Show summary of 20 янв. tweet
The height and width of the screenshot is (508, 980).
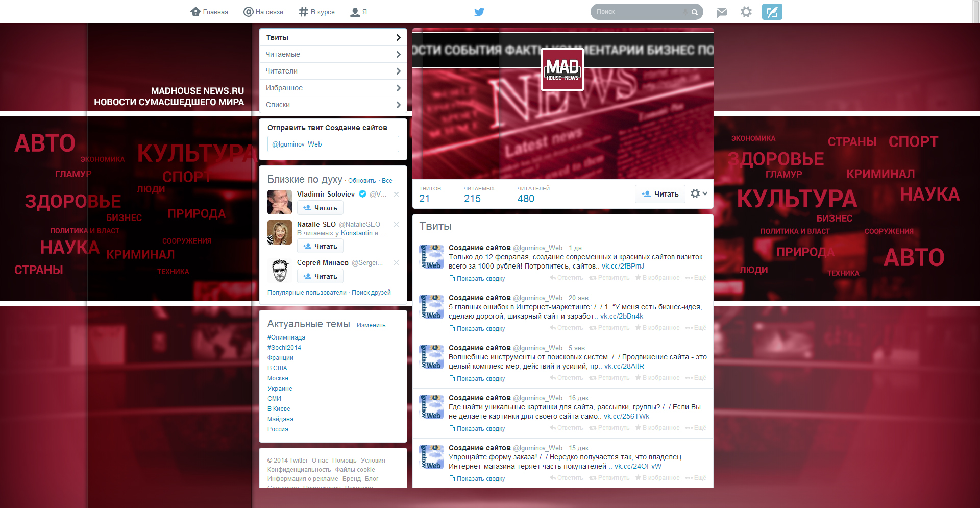click(477, 329)
